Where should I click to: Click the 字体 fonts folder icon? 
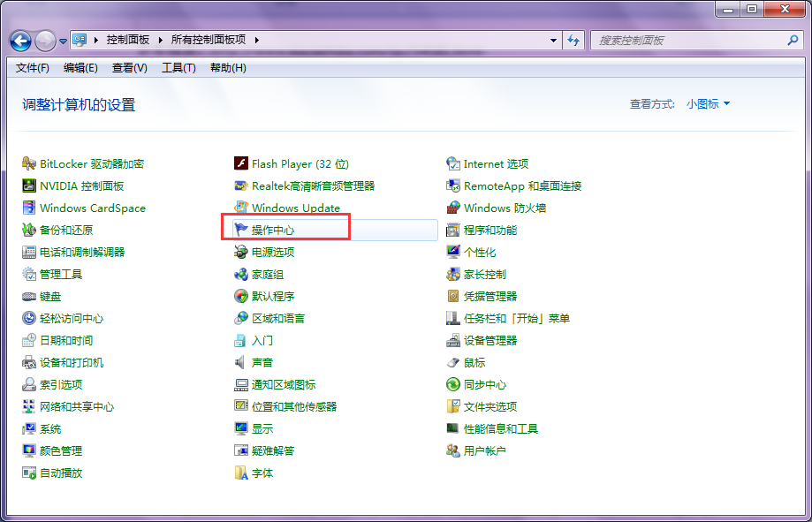[241, 473]
